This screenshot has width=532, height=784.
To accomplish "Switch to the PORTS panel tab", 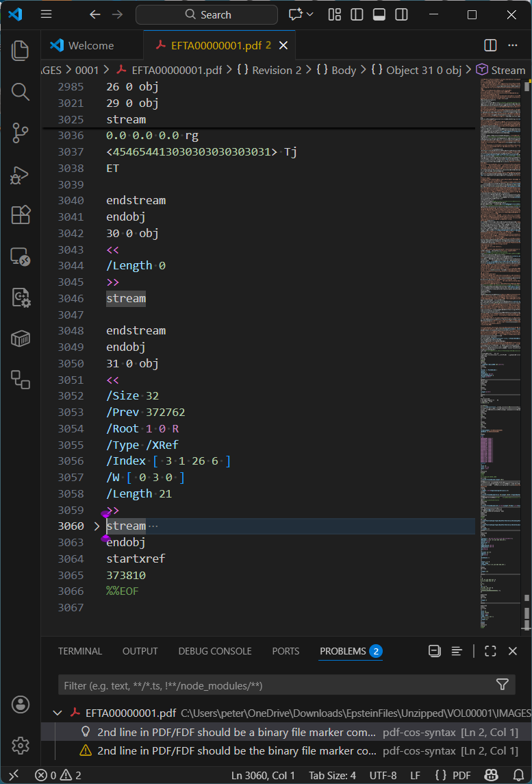I will [286, 651].
